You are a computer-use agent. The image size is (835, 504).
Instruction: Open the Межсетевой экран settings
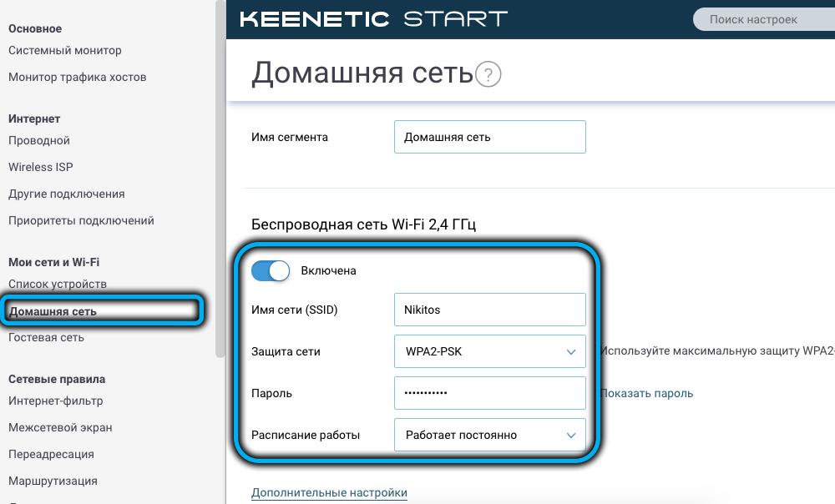tap(60, 427)
